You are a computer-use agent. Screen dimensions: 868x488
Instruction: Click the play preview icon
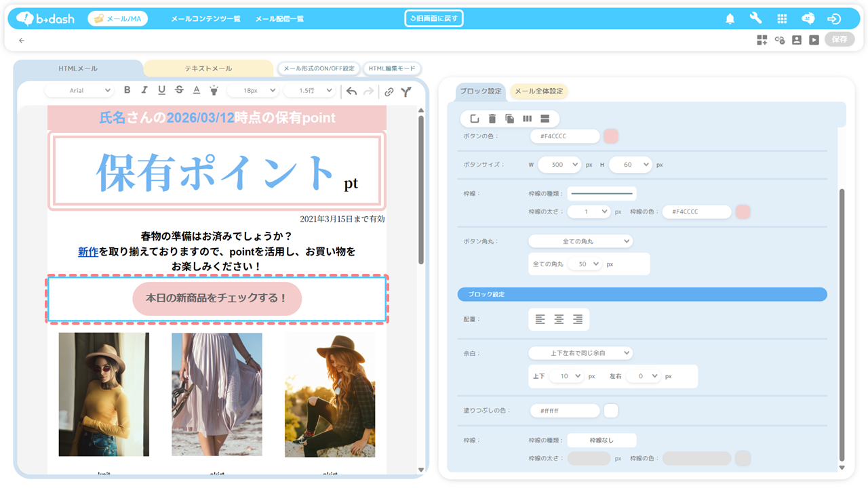click(814, 40)
